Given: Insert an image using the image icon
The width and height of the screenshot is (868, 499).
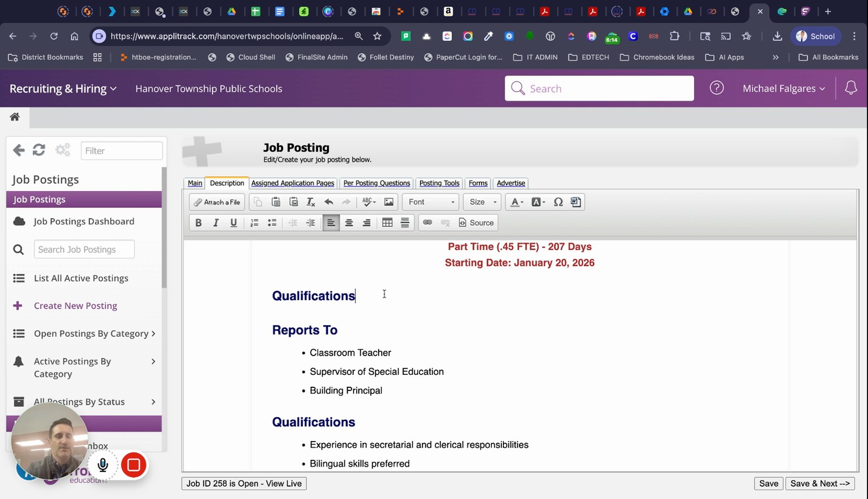Looking at the screenshot, I should click(389, 202).
